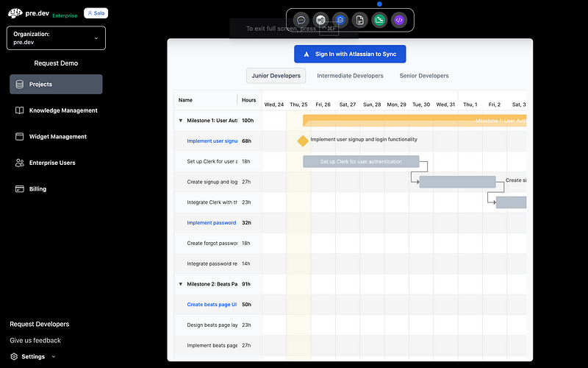Click the Request Demo link
Image resolution: width=588 pixels, height=368 pixels.
click(57, 63)
